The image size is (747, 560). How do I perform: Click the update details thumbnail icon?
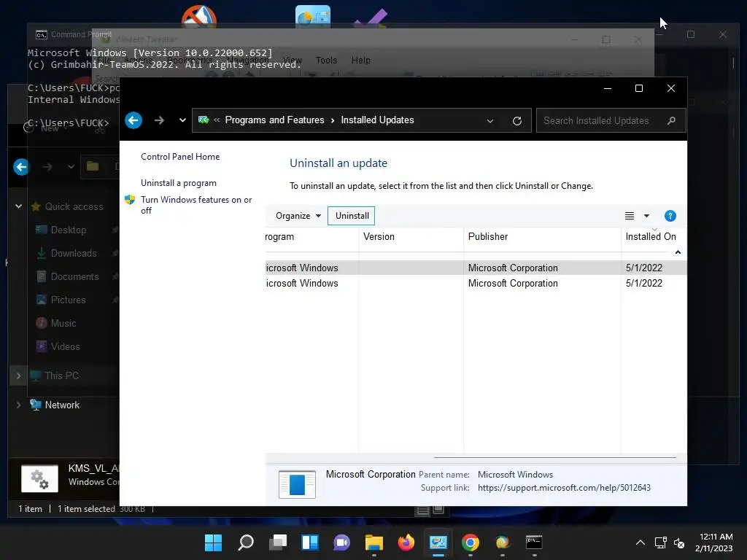[x=297, y=484]
